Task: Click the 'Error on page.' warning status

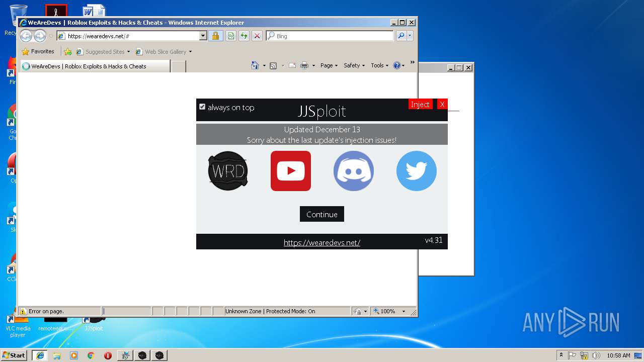Action: coord(60,311)
